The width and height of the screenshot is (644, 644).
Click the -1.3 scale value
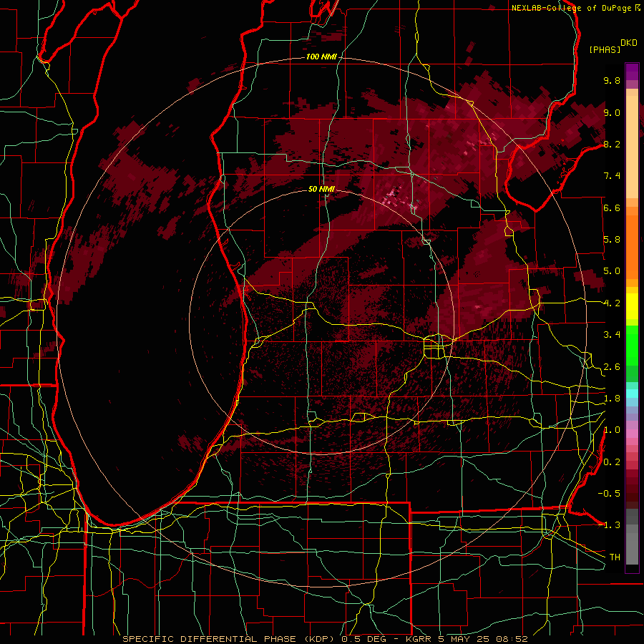point(609,525)
